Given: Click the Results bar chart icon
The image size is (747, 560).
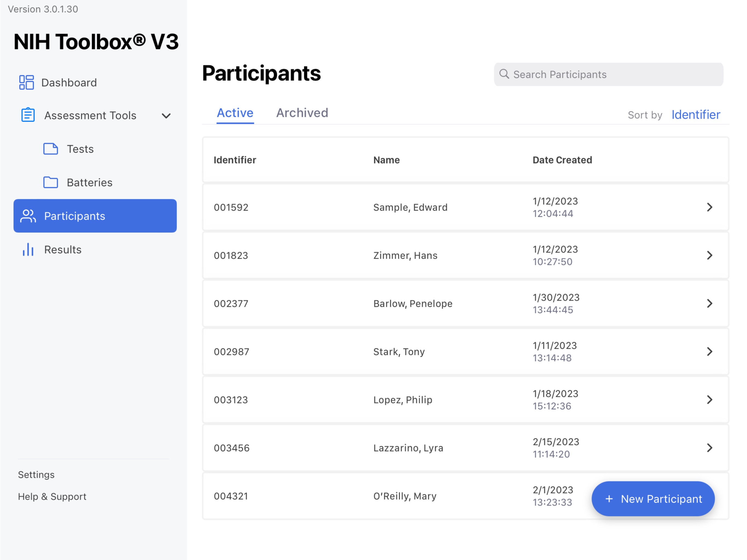Looking at the screenshot, I should pyautogui.click(x=28, y=249).
